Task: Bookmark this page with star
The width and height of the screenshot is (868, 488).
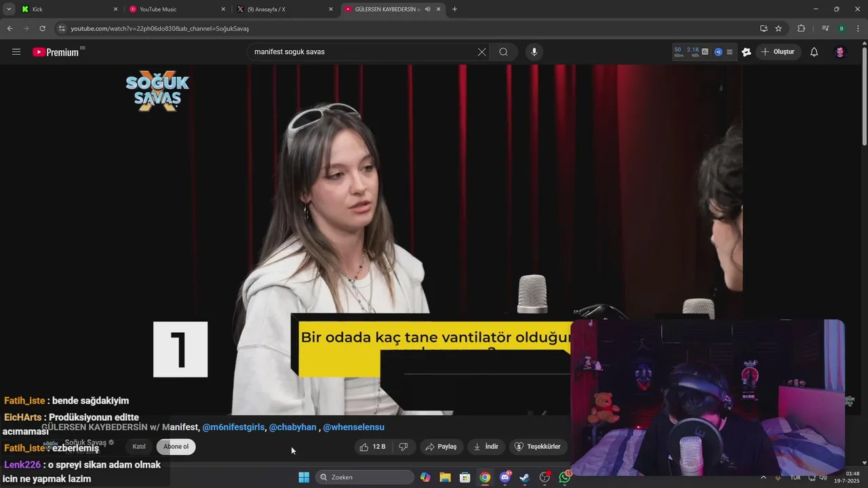Action: (778, 28)
